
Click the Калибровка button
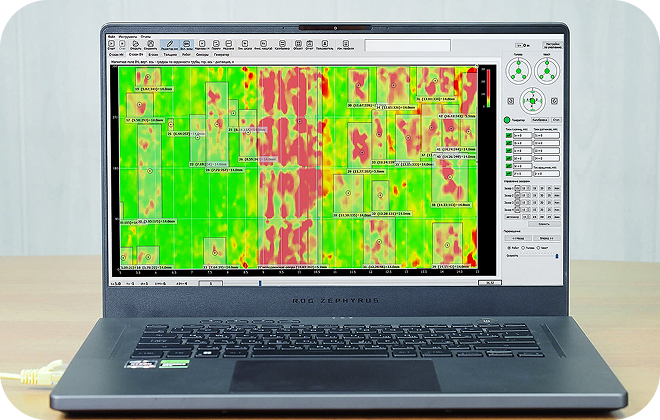pos(539,119)
